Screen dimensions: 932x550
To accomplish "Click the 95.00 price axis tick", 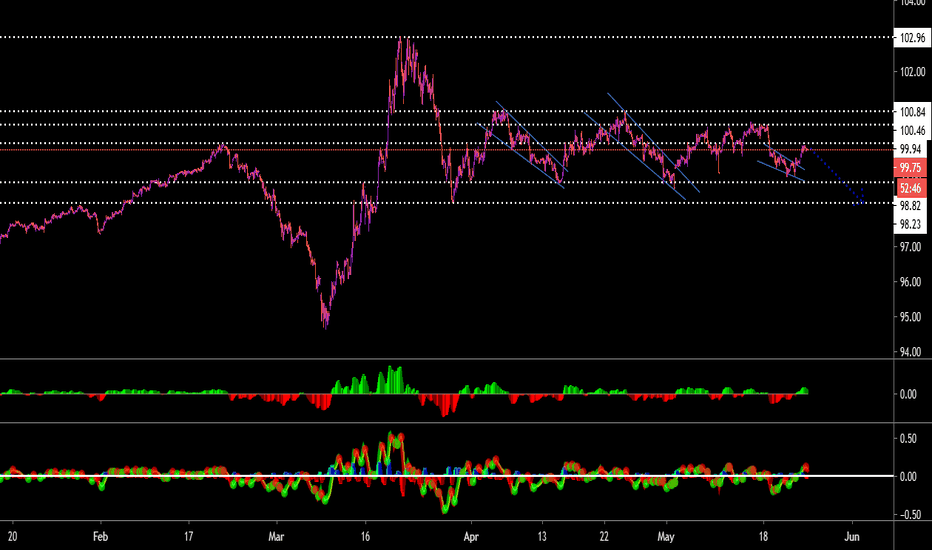I will pyautogui.click(x=912, y=317).
